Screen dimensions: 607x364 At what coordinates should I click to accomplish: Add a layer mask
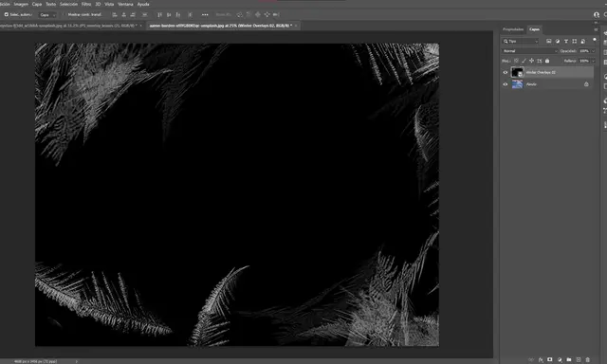point(550,360)
